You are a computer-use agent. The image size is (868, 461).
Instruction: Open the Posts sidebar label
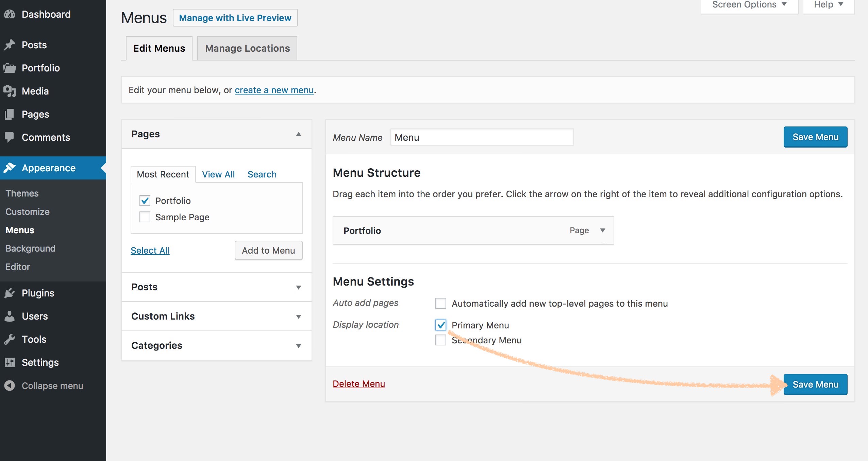coord(34,45)
